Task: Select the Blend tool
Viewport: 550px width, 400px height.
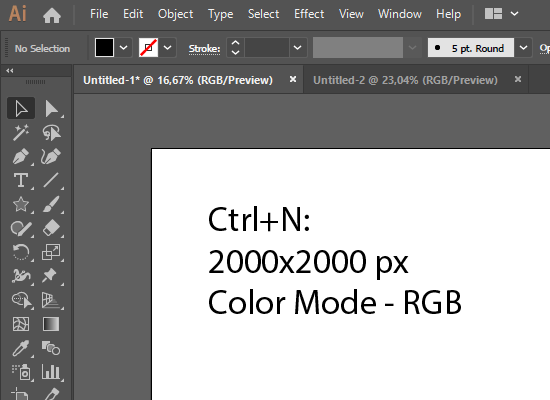Action: click(51, 348)
